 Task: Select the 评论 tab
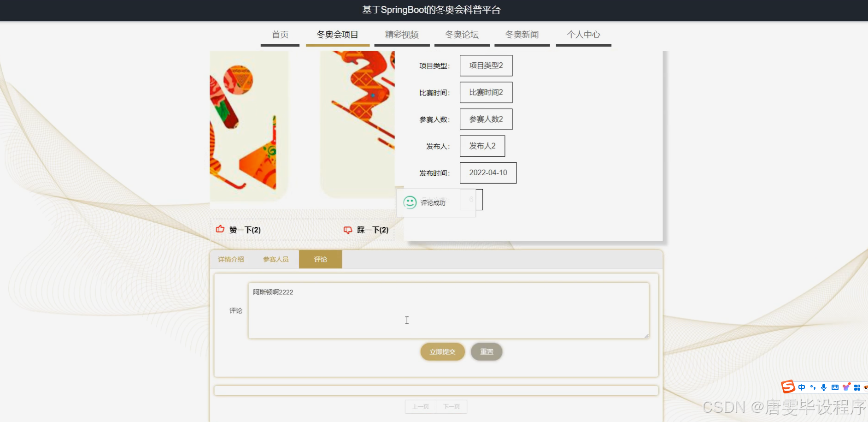pos(320,259)
